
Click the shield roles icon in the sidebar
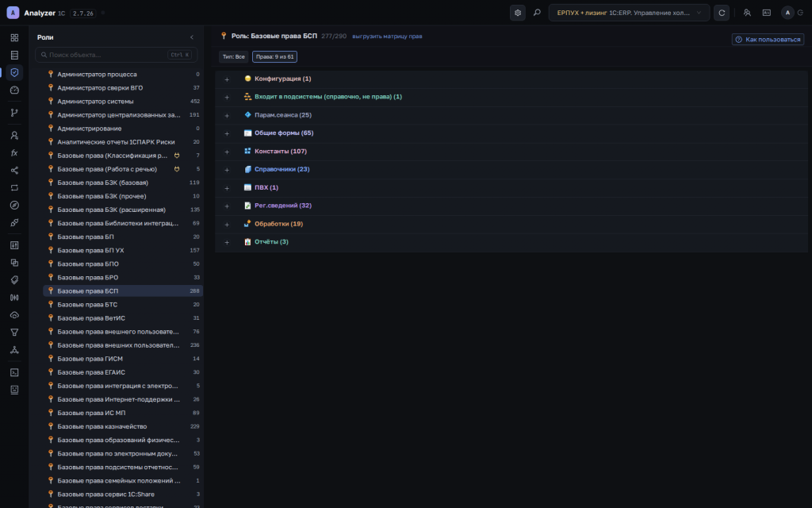14,72
